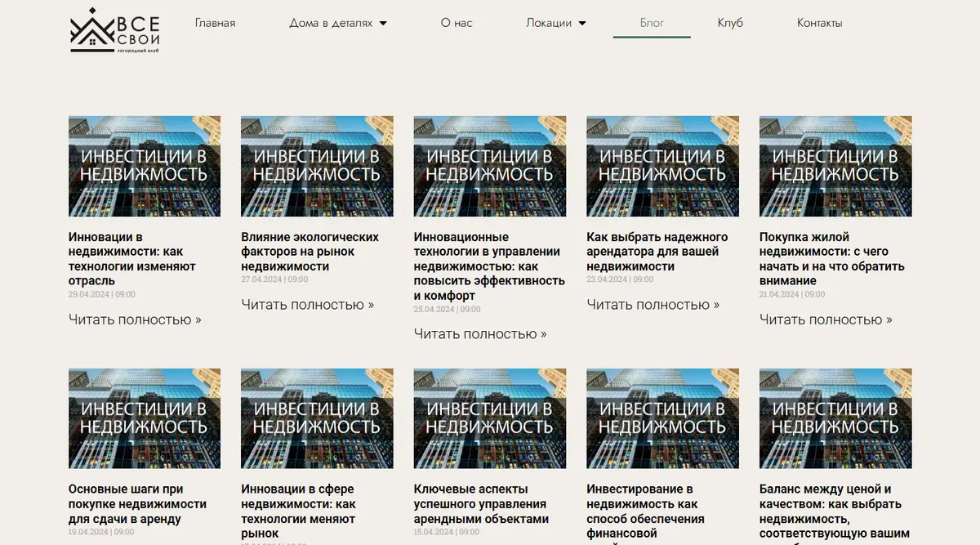Click the date 19.04.2024 | 09:00
The image size is (980, 545).
tap(102, 532)
